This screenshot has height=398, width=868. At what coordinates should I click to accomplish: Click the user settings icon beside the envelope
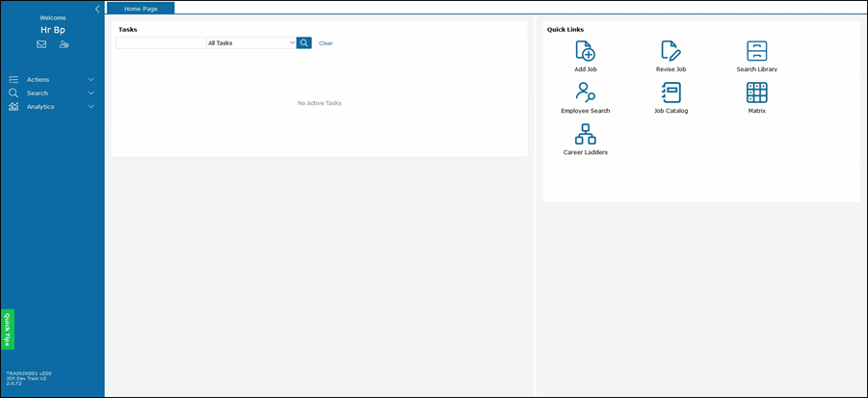[64, 44]
